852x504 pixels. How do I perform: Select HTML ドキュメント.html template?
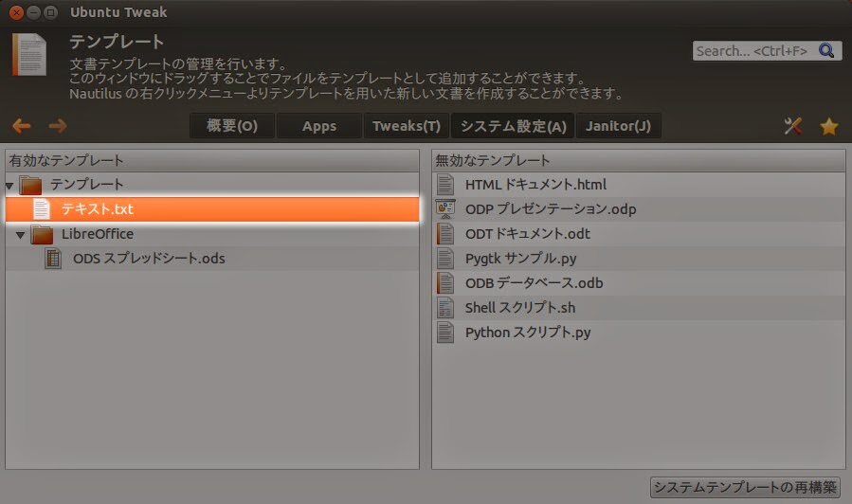[639, 185]
